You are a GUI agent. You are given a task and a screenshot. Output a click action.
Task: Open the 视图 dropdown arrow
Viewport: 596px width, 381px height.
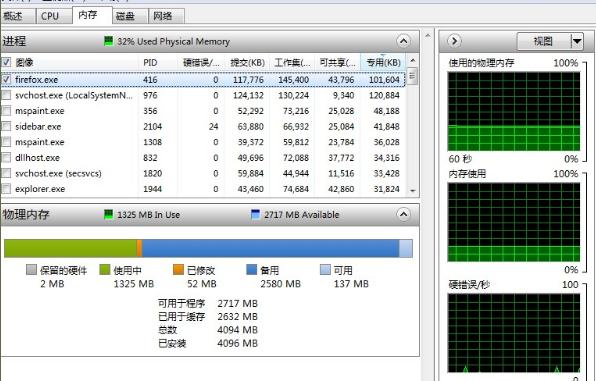tap(577, 41)
